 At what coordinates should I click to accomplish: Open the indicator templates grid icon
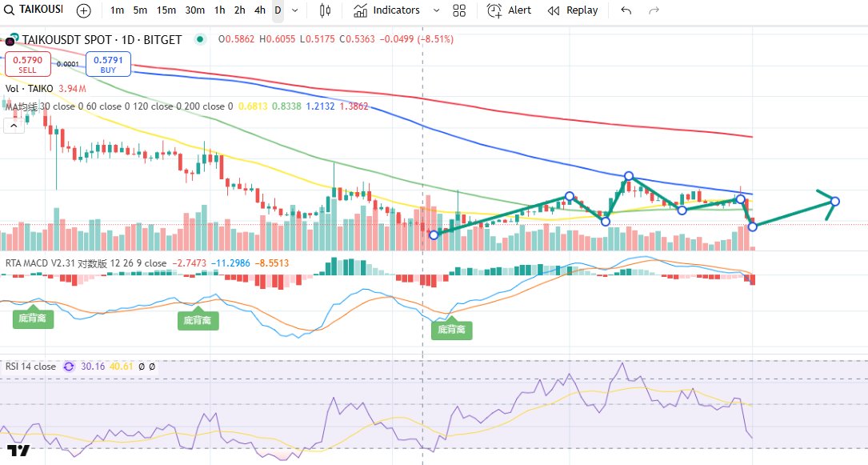tap(459, 10)
